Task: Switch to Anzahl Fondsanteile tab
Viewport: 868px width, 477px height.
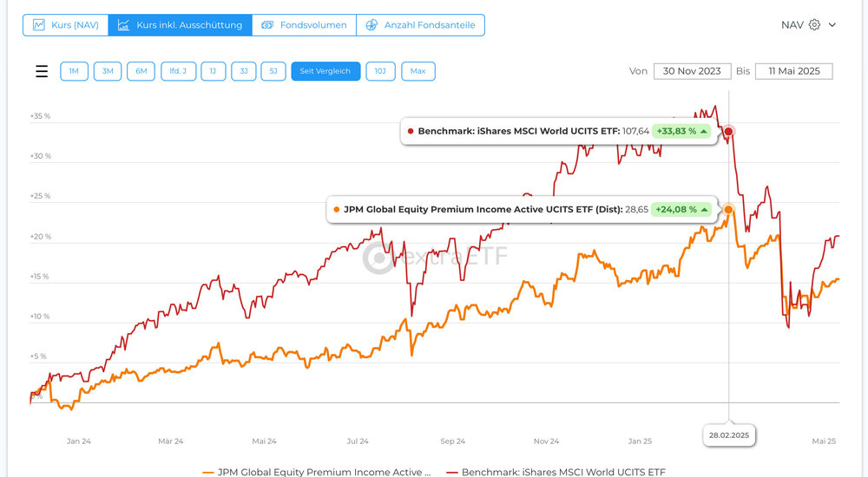Action: pyautogui.click(x=420, y=25)
